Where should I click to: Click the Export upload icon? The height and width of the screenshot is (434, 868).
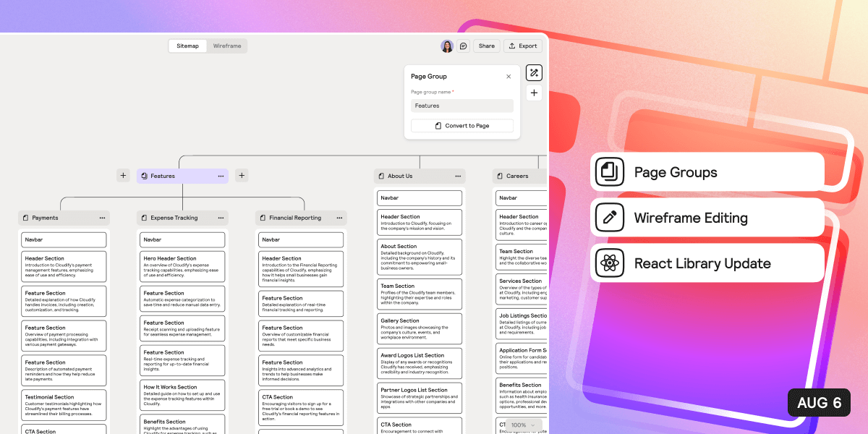tap(511, 46)
